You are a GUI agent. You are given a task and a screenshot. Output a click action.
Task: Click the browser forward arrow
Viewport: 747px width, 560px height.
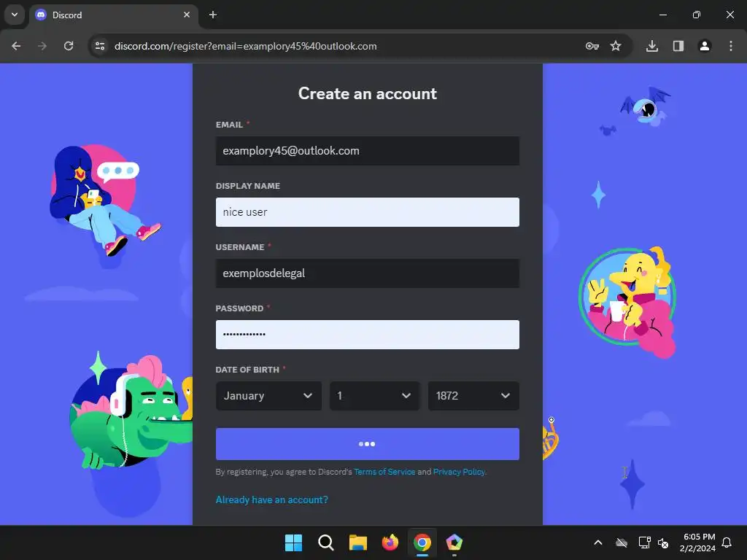(x=42, y=46)
